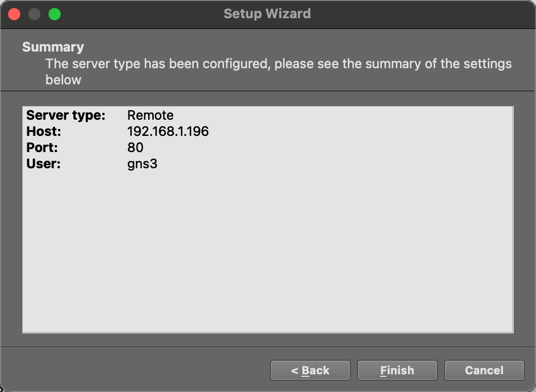
Task: Click the Finish button
Action: (x=397, y=370)
